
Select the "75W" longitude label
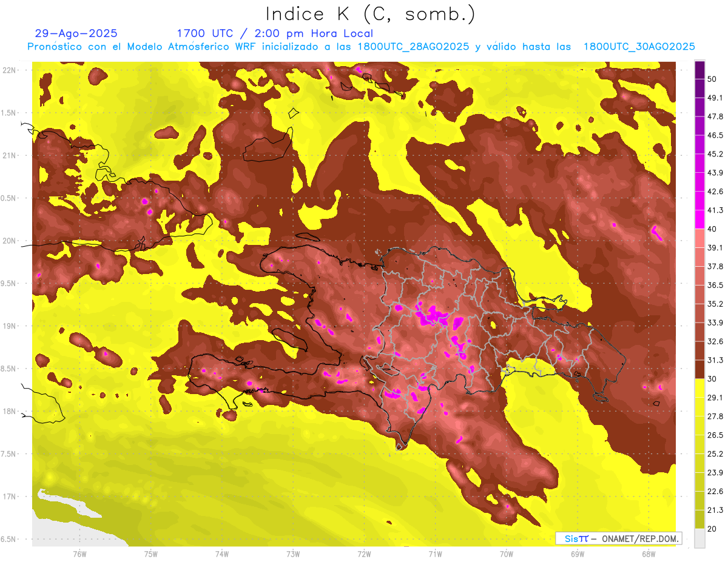tap(151, 554)
